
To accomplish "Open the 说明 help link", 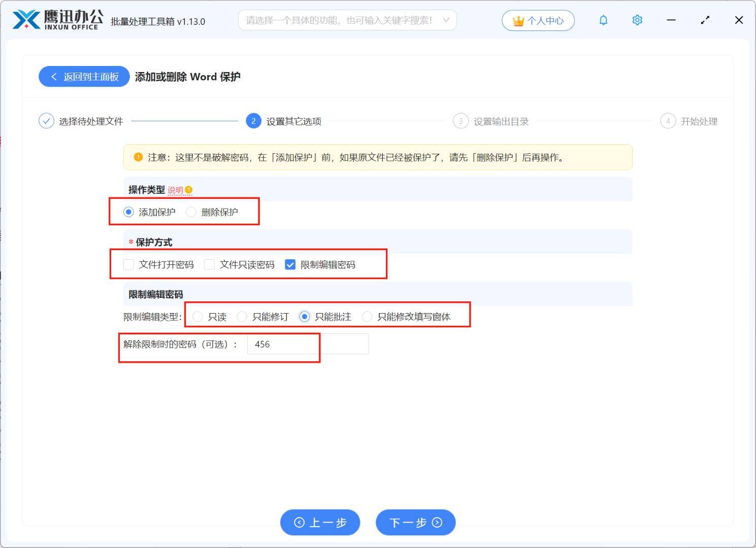I will pos(175,190).
